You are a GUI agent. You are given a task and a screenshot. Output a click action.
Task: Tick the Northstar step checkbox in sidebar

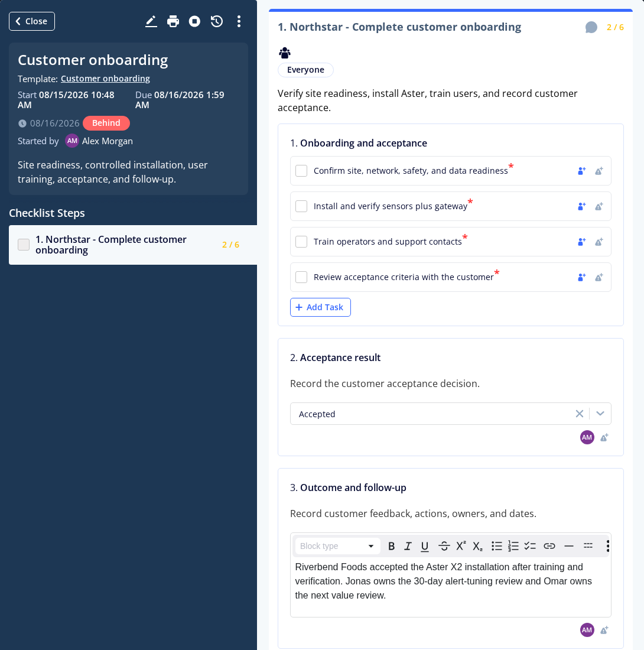[x=24, y=245]
